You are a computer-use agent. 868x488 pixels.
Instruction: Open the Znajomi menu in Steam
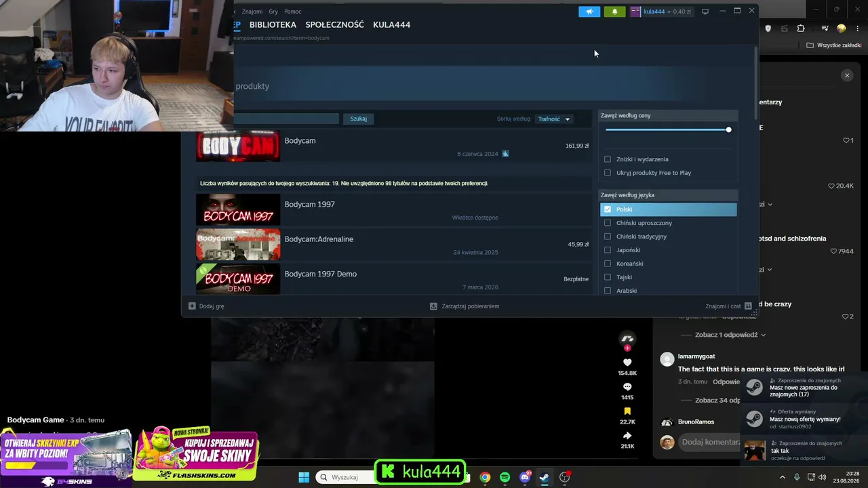(252, 12)
